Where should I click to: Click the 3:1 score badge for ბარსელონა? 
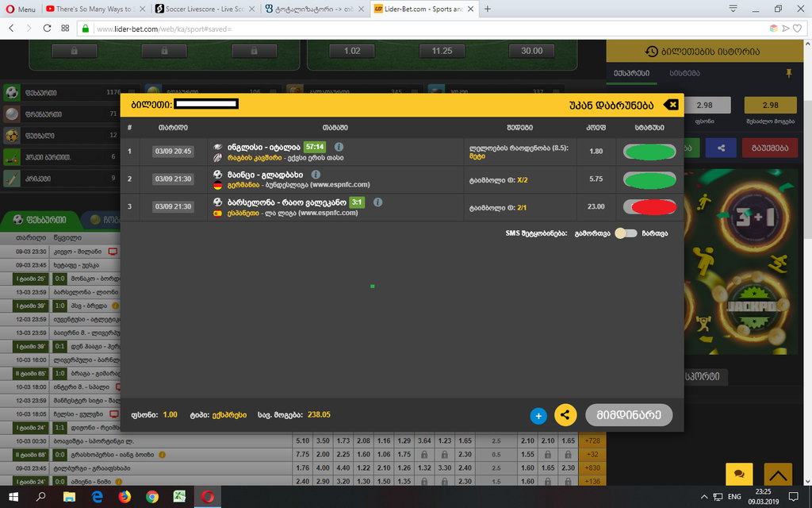click(x=357, y=202)
